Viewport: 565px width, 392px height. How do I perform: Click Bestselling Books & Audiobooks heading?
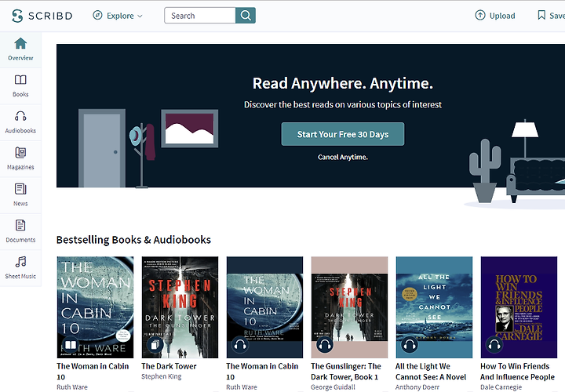(x=133, y=240)
